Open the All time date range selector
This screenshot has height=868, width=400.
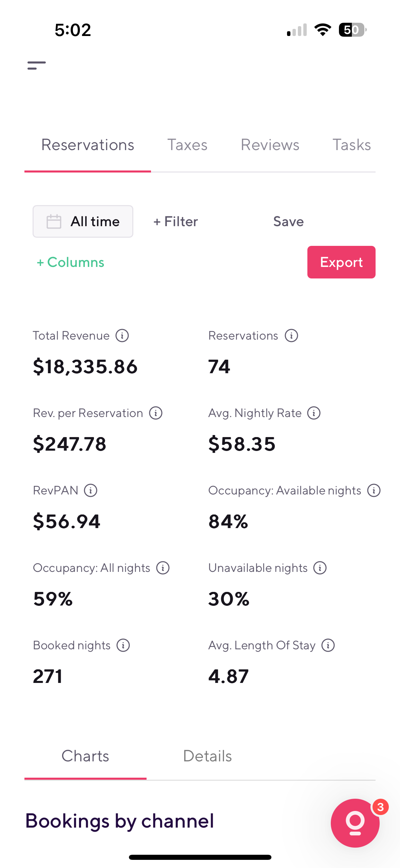83,221
